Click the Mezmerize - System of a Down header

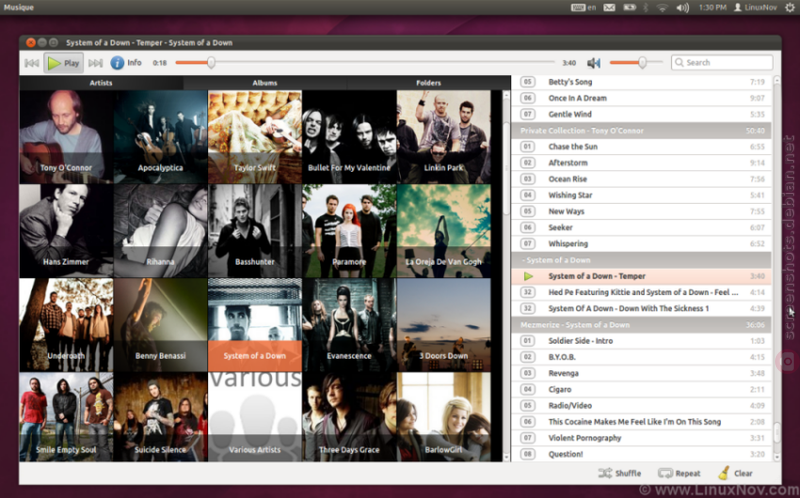pos(641,325)
